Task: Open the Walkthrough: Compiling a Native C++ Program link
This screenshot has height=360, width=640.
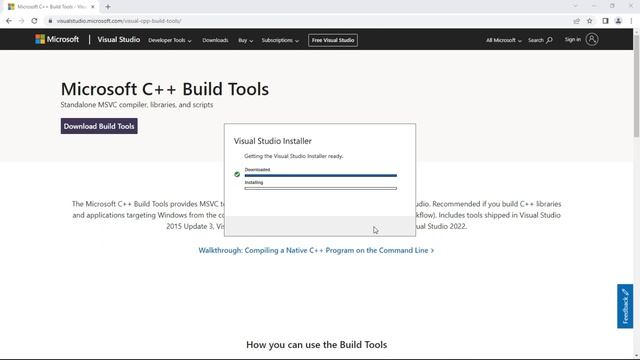Action: 316,250
